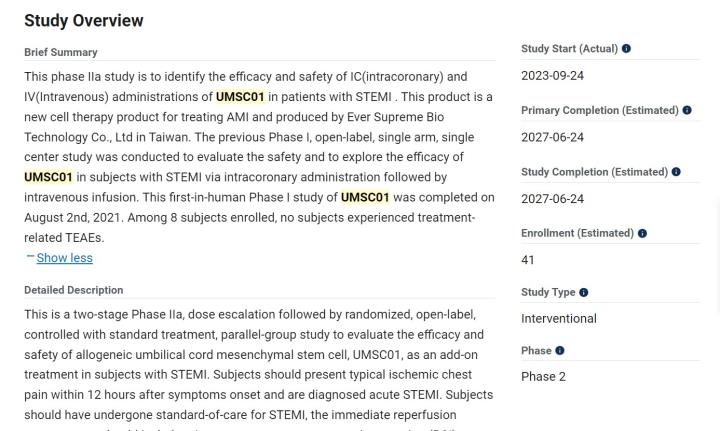
Task: Click highlighted UMSC01 before 'was completed on'
Action: (365, 197)
